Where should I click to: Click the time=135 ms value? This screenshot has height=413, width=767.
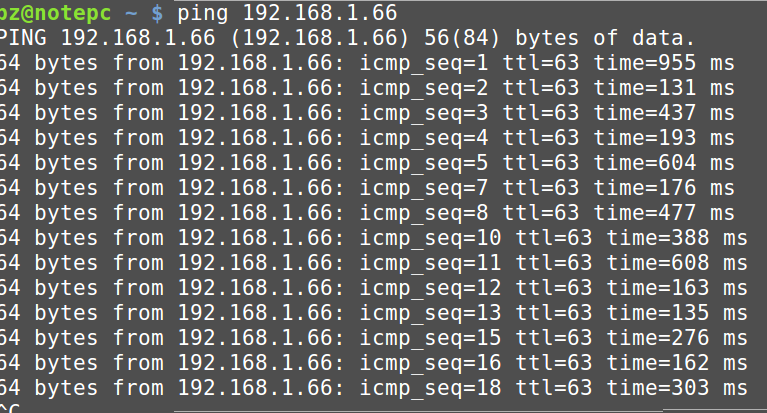(677, 313)
